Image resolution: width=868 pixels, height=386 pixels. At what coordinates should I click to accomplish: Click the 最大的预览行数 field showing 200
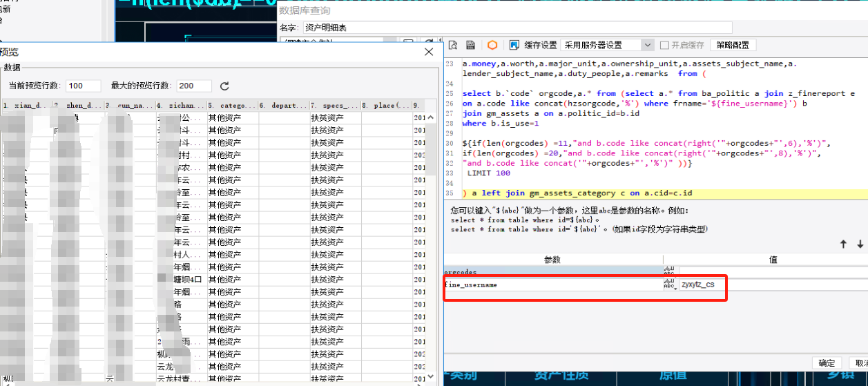click(x=194, y=86)
